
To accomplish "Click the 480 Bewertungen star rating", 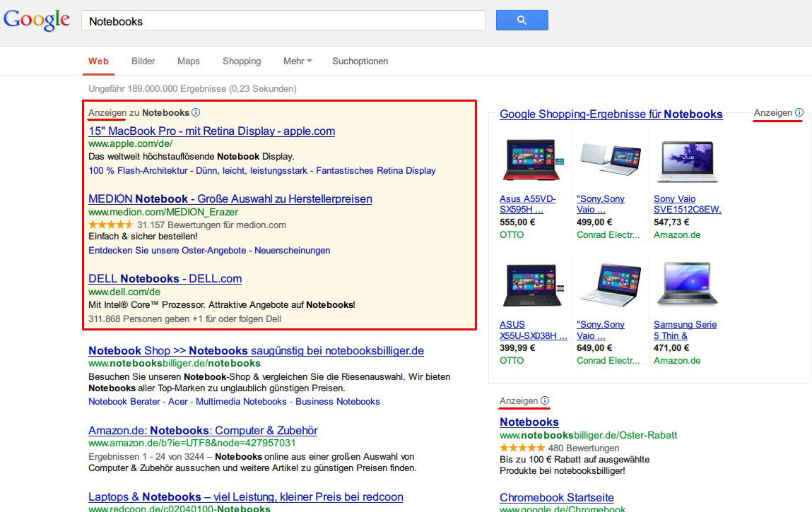I will [522, 448].
